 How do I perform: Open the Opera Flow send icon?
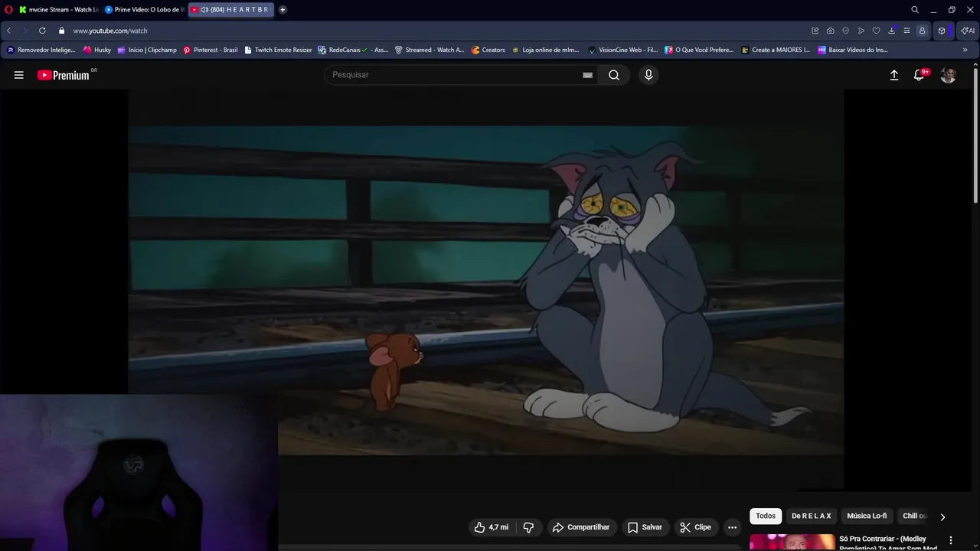click(x=861, y=31)
